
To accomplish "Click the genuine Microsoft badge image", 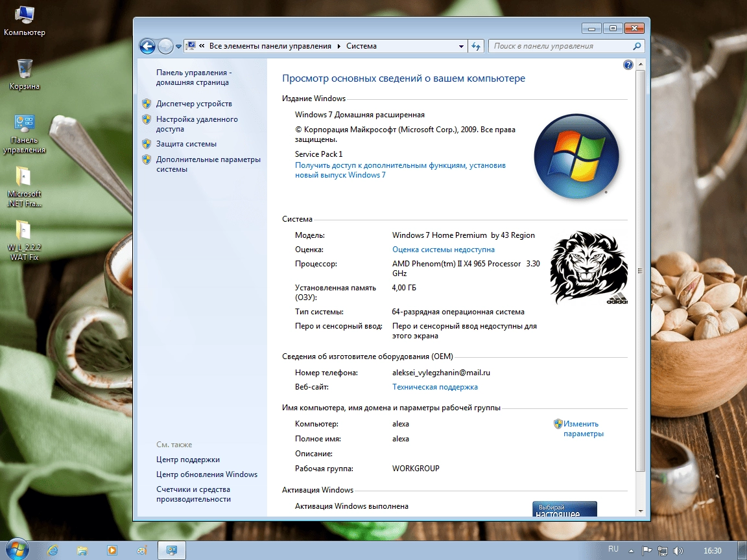I will [565, 509].
